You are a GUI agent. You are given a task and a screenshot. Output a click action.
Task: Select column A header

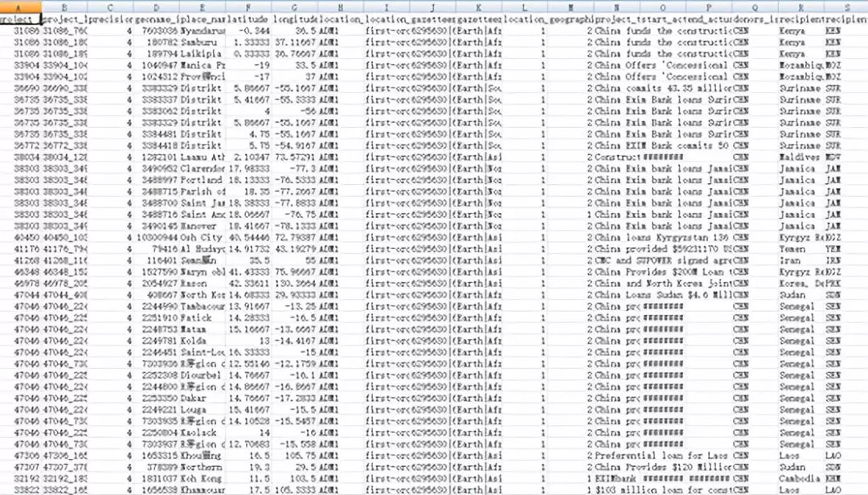coord(19,6)
